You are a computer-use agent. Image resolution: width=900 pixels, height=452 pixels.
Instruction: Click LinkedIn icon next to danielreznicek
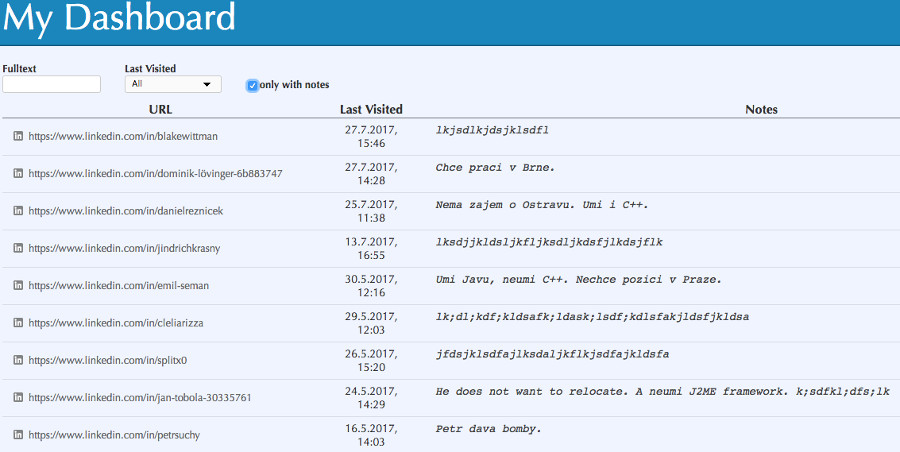[18, 211]
